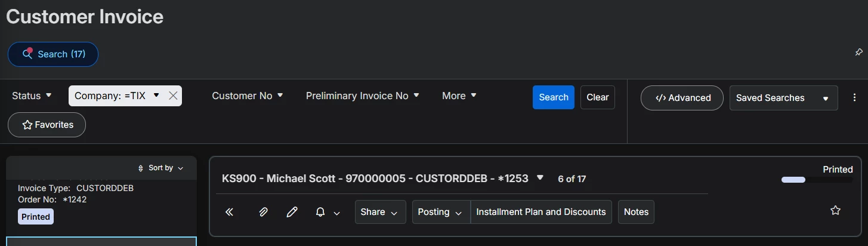The height and width of the screenshot is (246, 868).
Task: Click the pencil edit icon
Action: [292, 212]
